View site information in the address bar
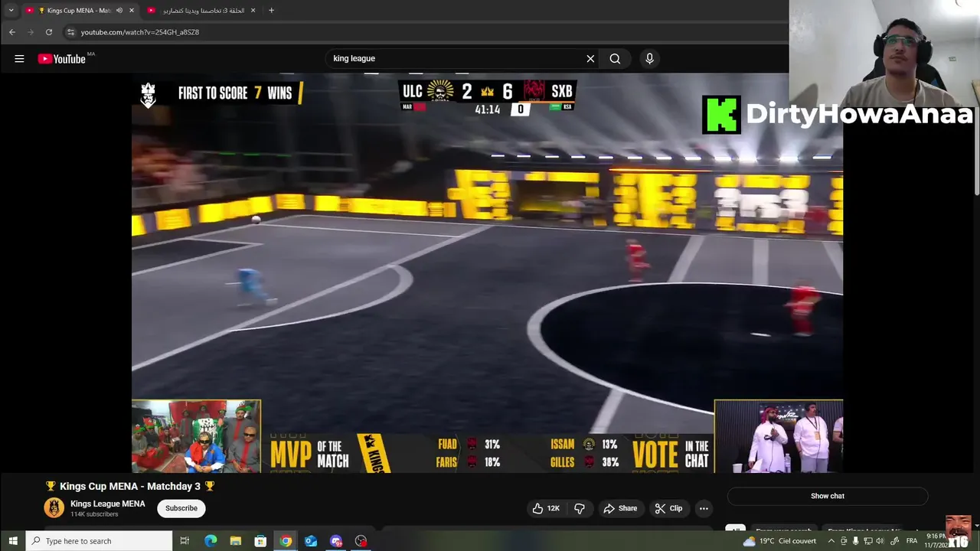 coord(71,32)
